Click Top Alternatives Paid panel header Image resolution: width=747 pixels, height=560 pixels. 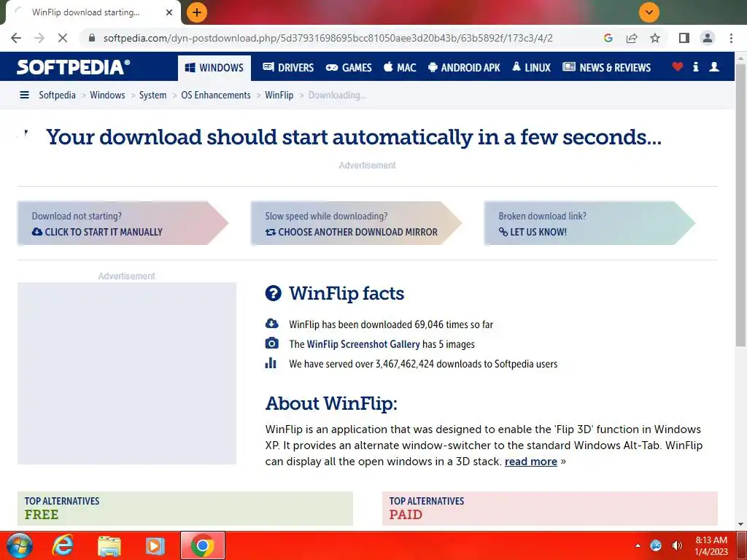click(x=550, y=508)
